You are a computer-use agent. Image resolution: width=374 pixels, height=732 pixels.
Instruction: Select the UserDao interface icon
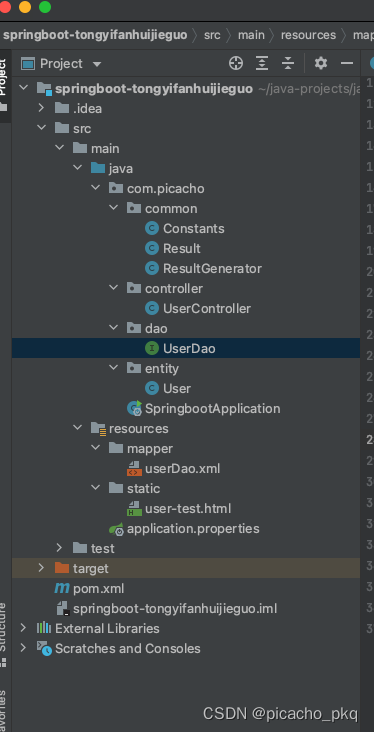tap(152, 348)
